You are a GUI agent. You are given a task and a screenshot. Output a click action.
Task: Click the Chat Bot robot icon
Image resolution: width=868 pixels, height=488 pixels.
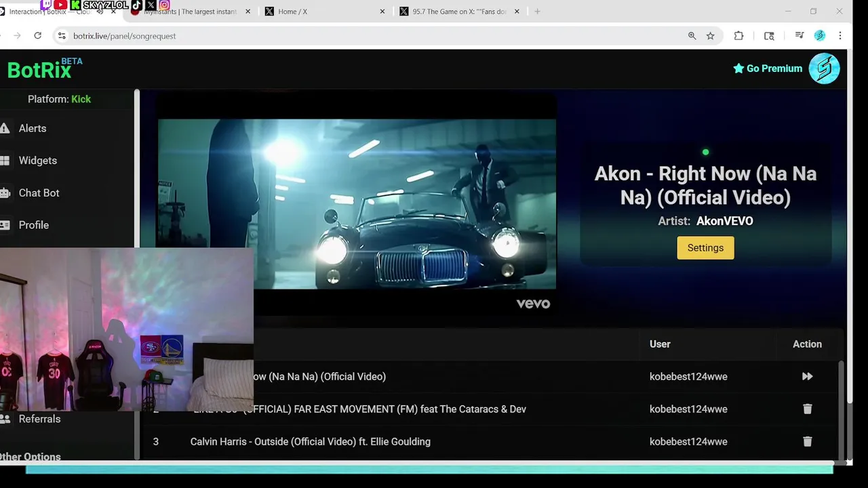click(x=5, y=192)
